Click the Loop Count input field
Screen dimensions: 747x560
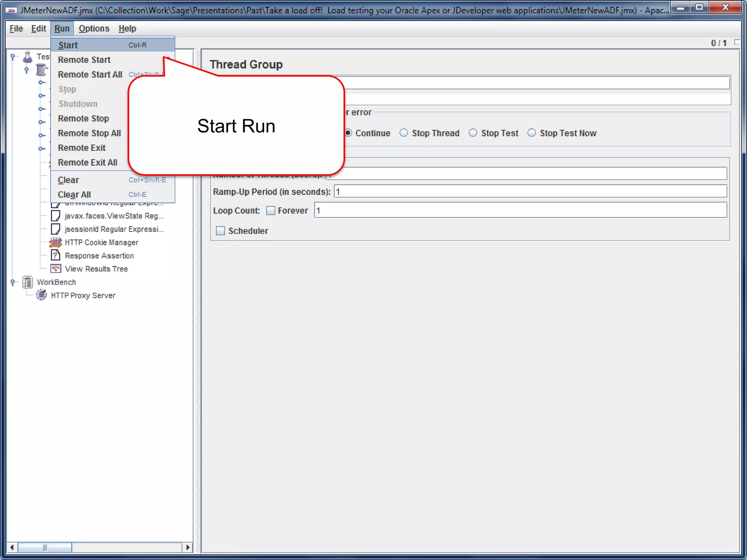(520, 211)
